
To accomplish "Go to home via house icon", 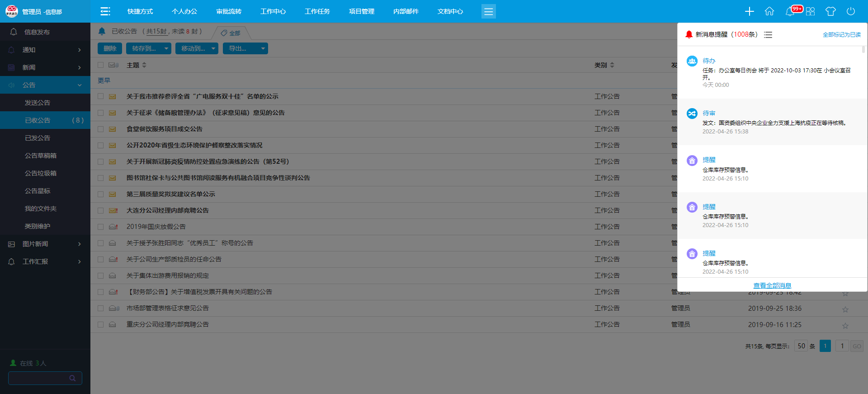I will [x=769, y=11].
